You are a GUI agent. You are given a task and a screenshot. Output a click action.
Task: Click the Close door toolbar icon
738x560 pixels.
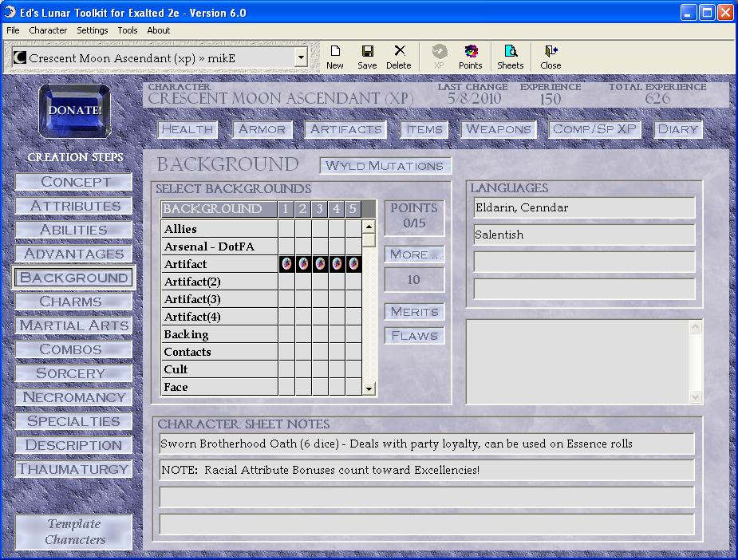click(551, 57)
